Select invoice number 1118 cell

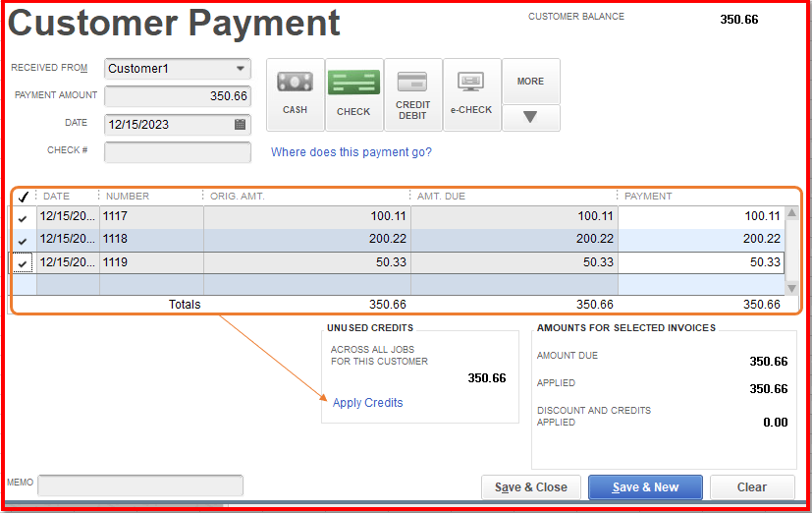152,239
